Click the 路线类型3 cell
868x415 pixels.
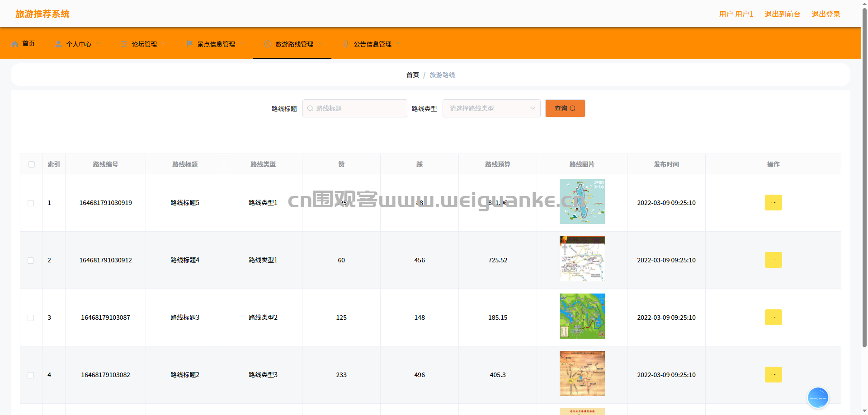(x=263, y=375)
